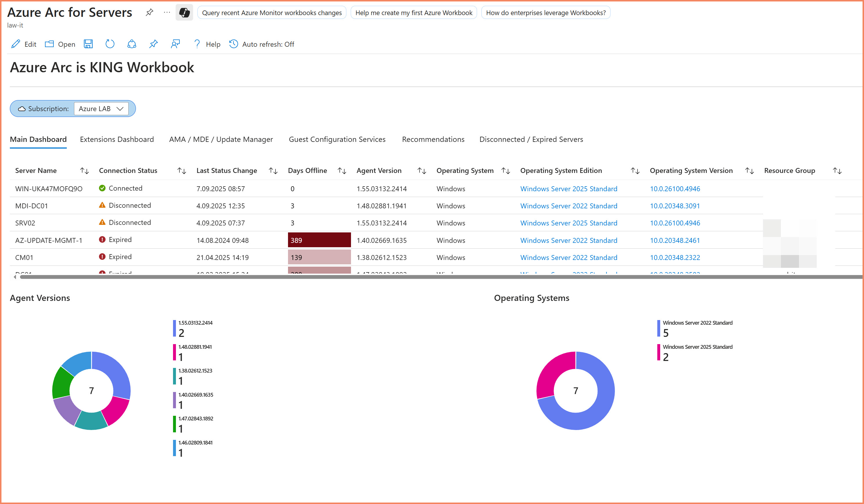This screenshot has width=864, height=504.
Task: Select legend entry 1.47.02843.1892 in Agent Versions
Action: tap(193, 424)
